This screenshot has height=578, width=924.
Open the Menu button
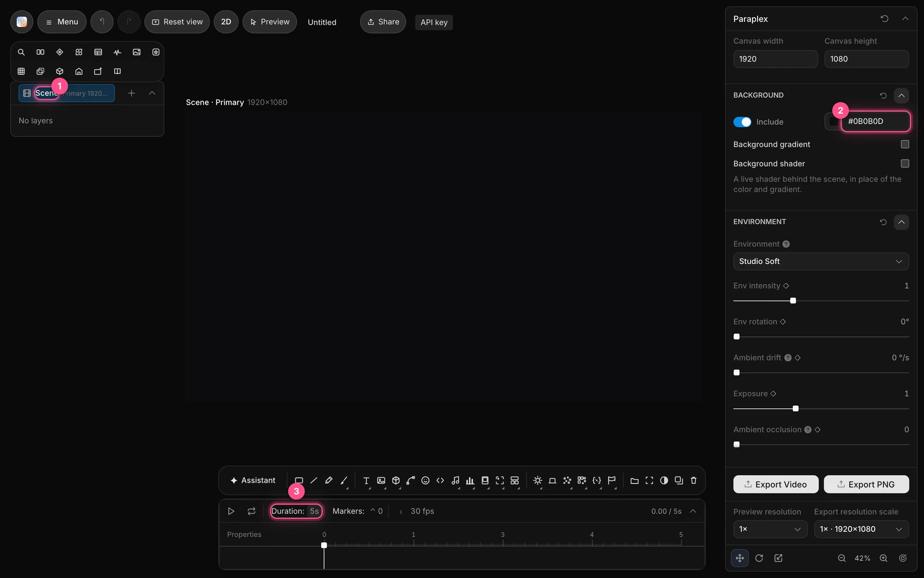pyautogui.click(x=62, y=22)
